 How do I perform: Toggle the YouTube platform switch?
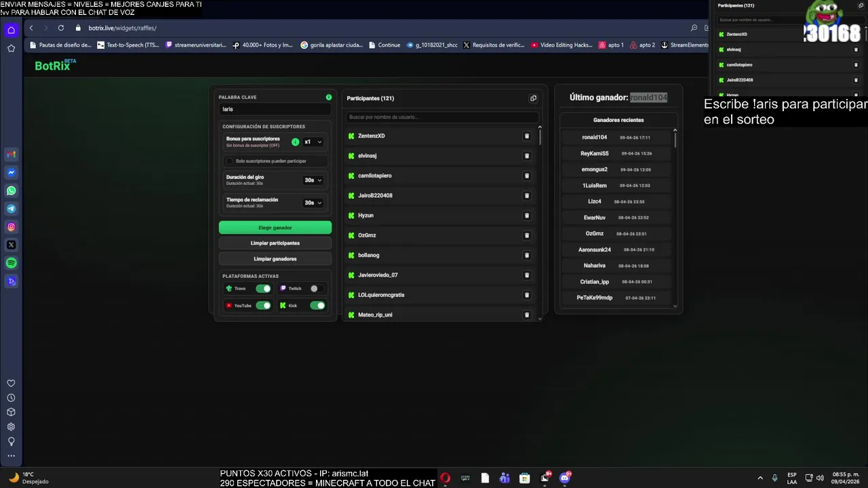click(263, 306)
